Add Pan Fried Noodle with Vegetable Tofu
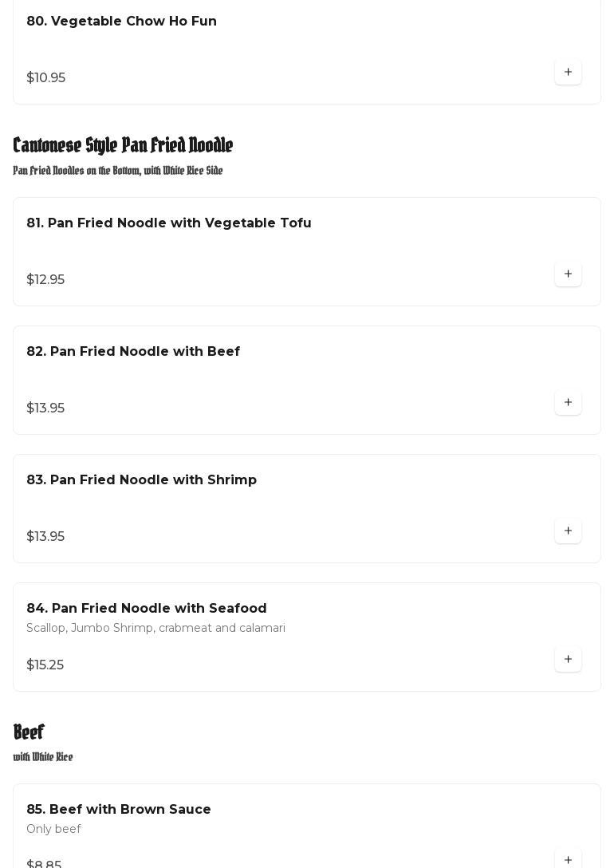This screenshot has height=868, width=614. (568, 274)
